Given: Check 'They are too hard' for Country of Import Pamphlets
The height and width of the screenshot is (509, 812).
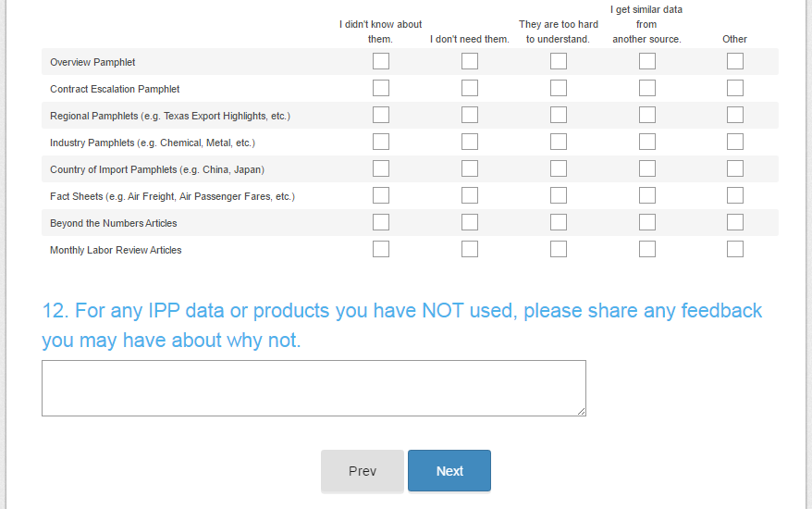Looking at the screenshot, I should 559,168.
